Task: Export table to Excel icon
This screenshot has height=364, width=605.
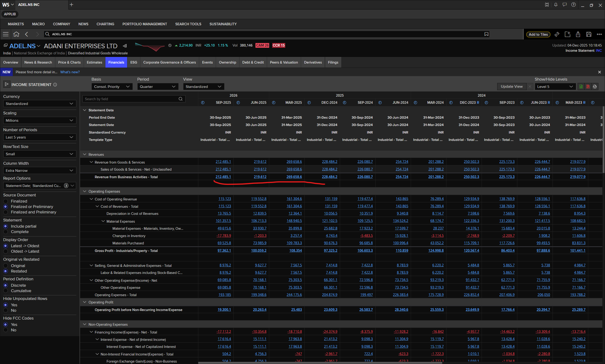Action: click(581, 87)
